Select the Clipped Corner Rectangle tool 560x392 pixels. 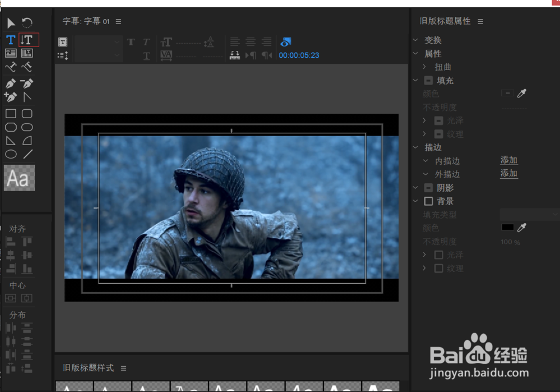11,127
